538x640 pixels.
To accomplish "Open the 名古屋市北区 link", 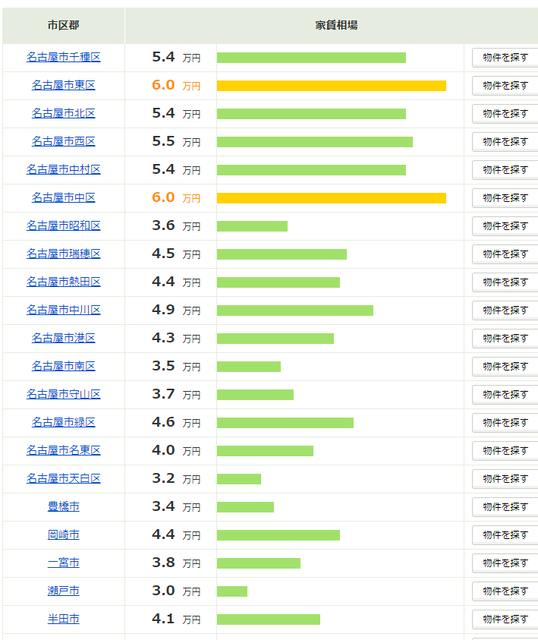I will click(63, 113).
